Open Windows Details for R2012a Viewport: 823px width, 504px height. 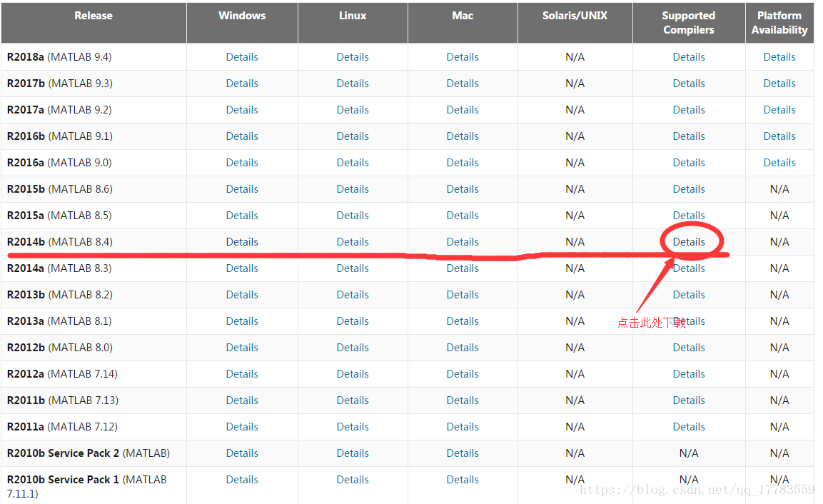tap(242, 374)
